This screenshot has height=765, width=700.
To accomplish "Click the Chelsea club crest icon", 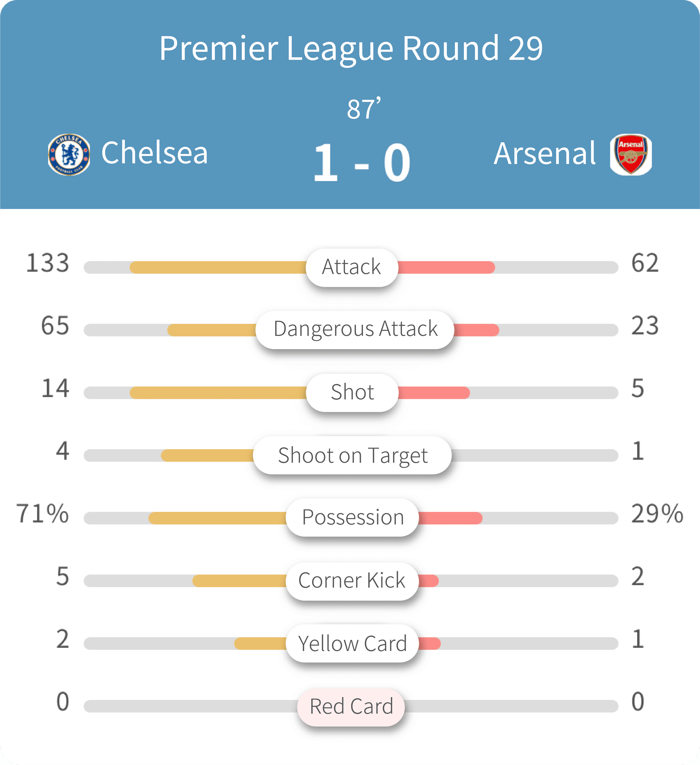I will click(x=69, y=154).
